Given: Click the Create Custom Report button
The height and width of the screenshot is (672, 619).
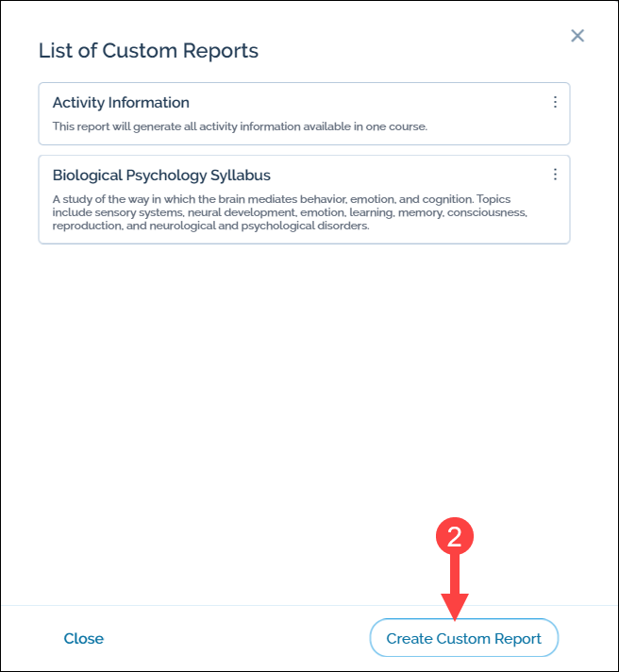Looking at the screenshot, I should pos(463,639).
